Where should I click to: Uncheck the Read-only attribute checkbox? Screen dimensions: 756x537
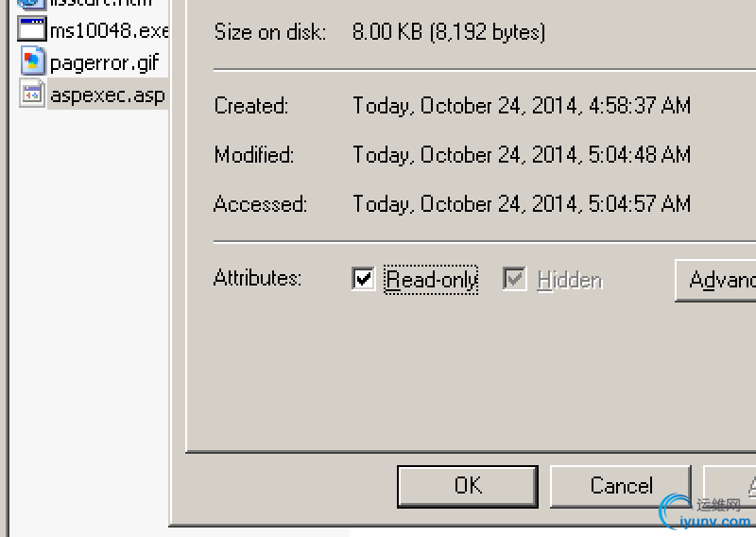pyautogui.click(x=364, y=279)
